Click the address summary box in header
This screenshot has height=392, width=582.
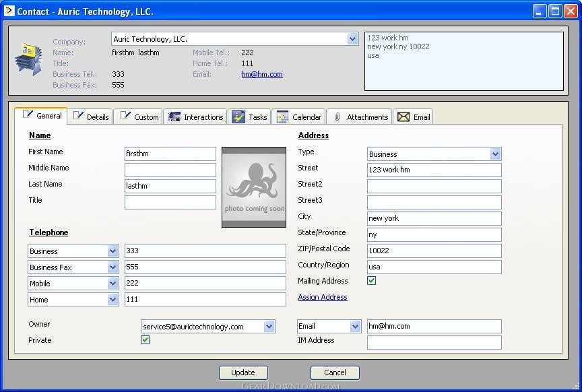click(x=464, y=61)
